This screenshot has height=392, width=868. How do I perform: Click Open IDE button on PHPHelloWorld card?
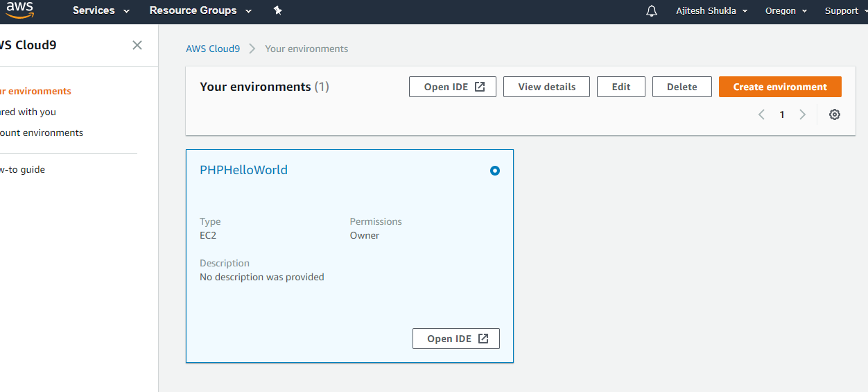(x=456, y=339)
